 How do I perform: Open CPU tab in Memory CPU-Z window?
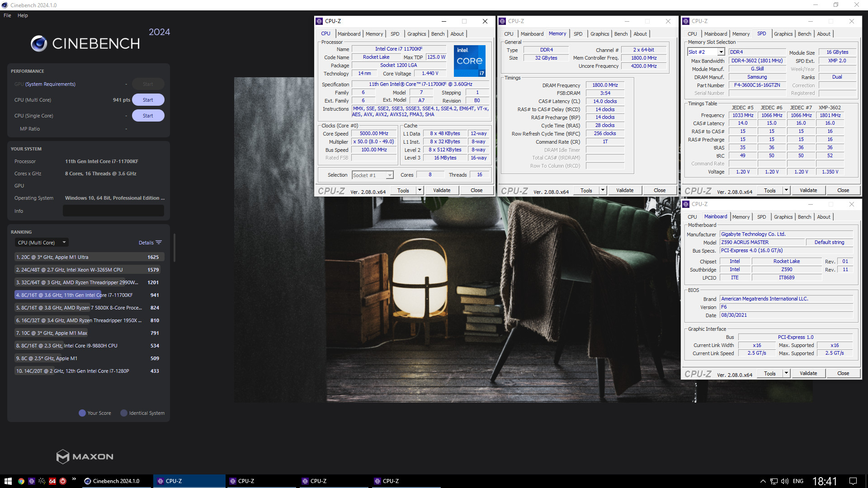click(509, 34)
